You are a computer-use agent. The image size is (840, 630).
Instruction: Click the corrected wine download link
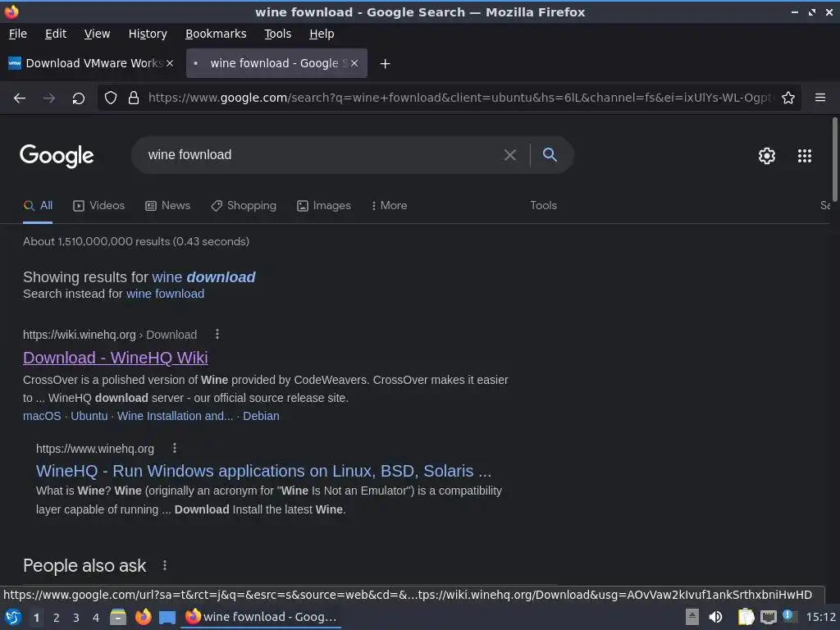pos(203,277)
